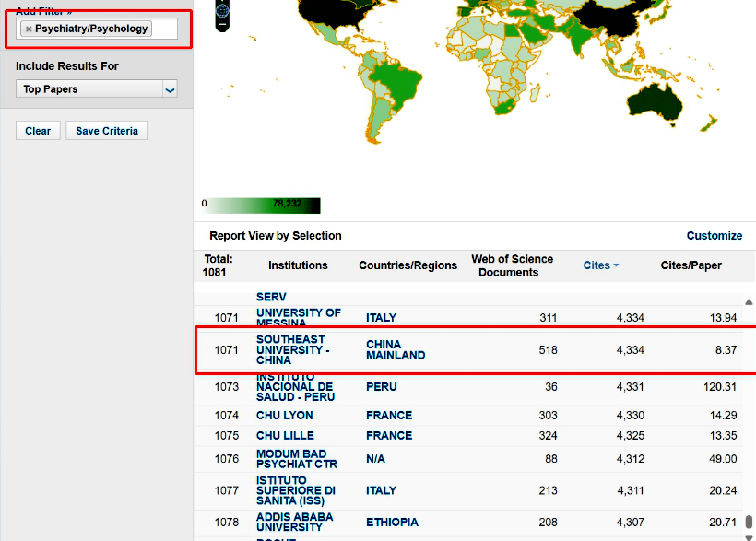Click cites value 4,331 in the Peru row
756x541 pixels.
[631, 387]
